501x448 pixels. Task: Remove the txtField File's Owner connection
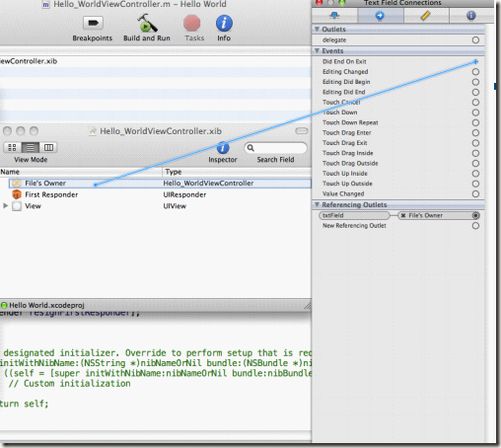[403, 215]
